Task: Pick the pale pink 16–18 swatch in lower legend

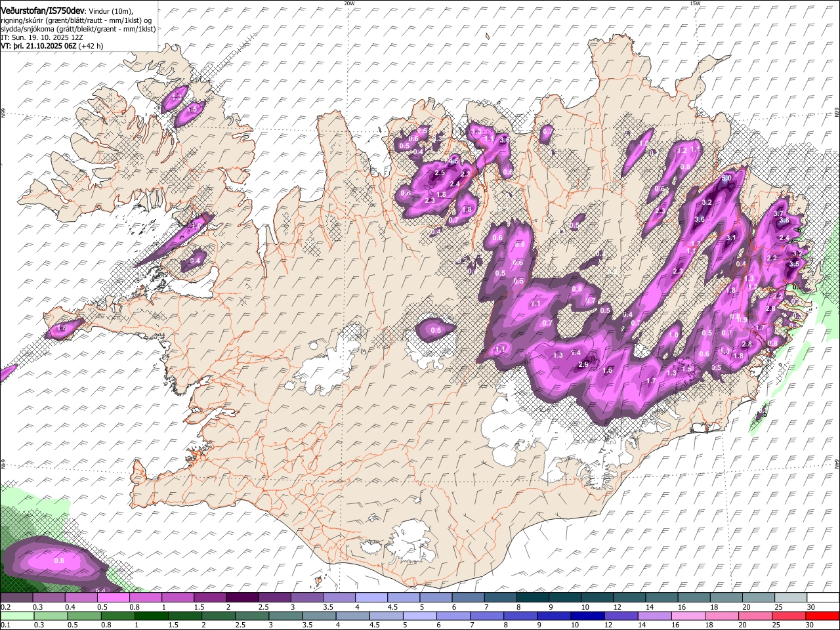Action: (688, 616)
